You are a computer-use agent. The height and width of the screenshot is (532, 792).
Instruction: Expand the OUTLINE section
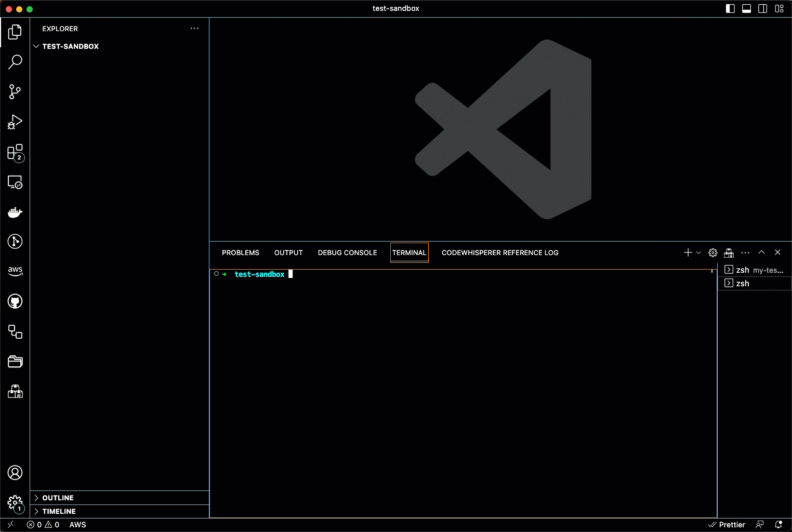(x=120, y=498)
